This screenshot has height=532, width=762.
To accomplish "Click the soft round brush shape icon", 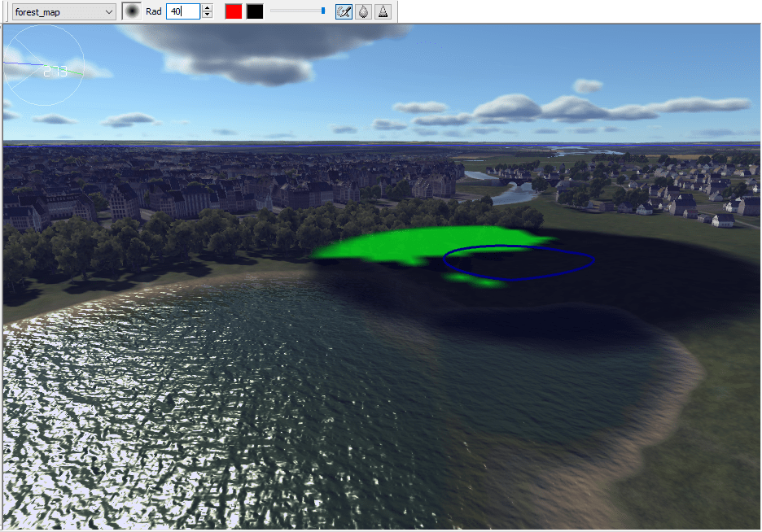I will point(131,11).
